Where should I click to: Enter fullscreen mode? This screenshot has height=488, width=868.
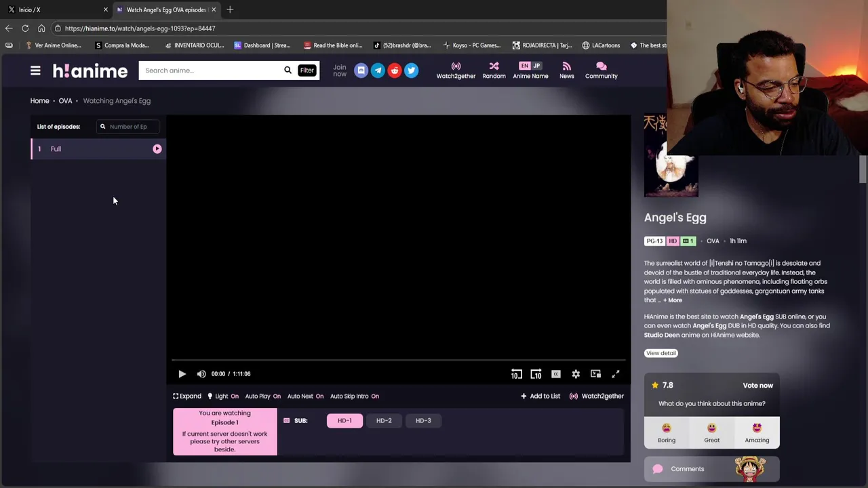616,374
